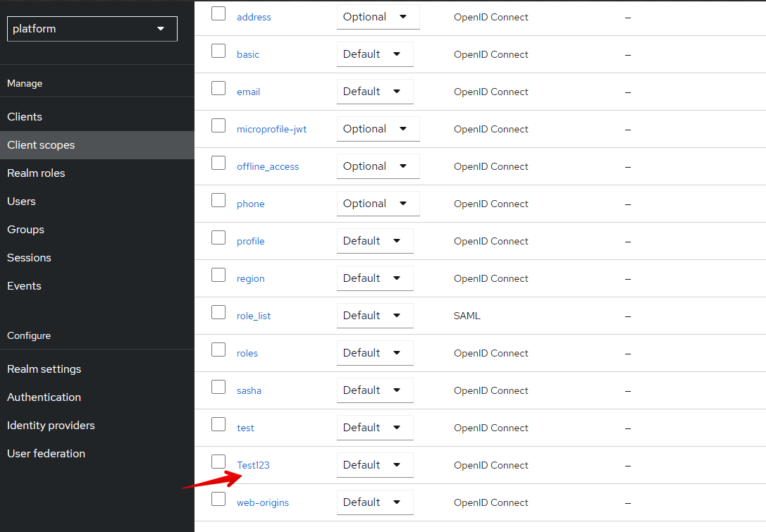Click the region client scope link
This screenshot has width=766, height=532.
251,278
